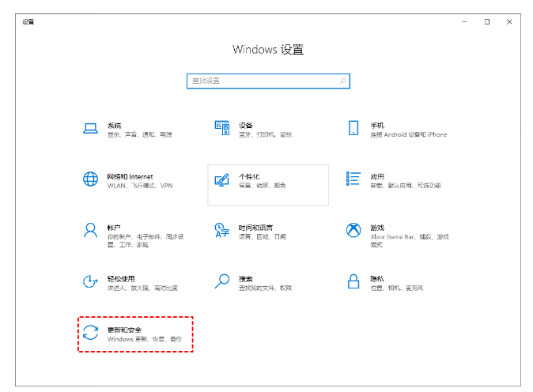The image size is (533, 392).
Task: Focus the 查找设置 search field
Action: click(261, 81)
